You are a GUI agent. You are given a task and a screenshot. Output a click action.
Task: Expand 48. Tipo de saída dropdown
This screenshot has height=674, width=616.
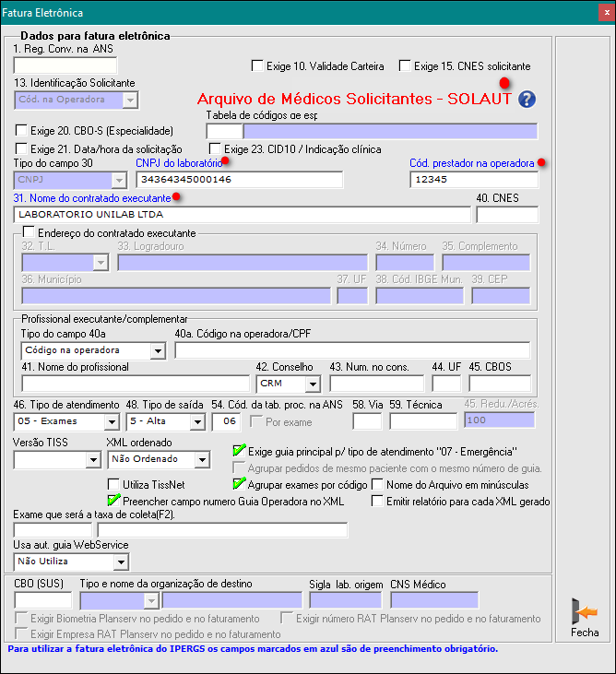(197, 421)
